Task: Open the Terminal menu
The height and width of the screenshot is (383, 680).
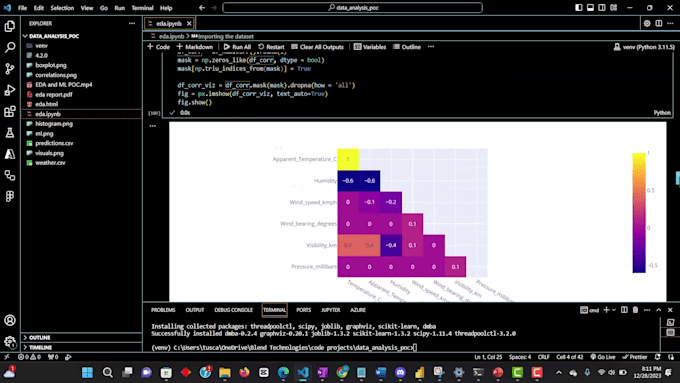Action: point(142,8)
